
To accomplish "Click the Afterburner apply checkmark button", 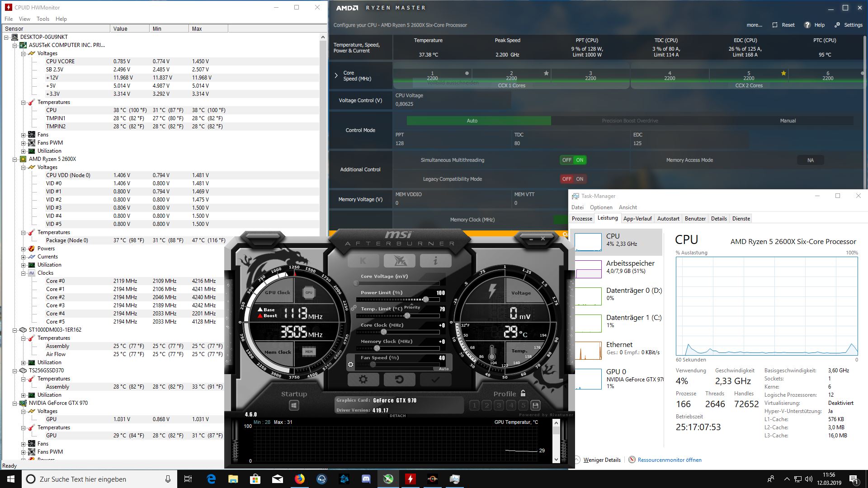I will [435, 380].
